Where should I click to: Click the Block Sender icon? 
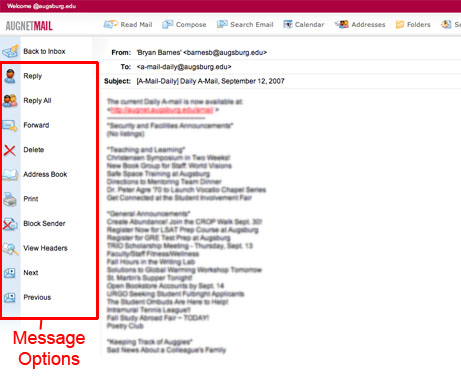click(x=10, y=224)
